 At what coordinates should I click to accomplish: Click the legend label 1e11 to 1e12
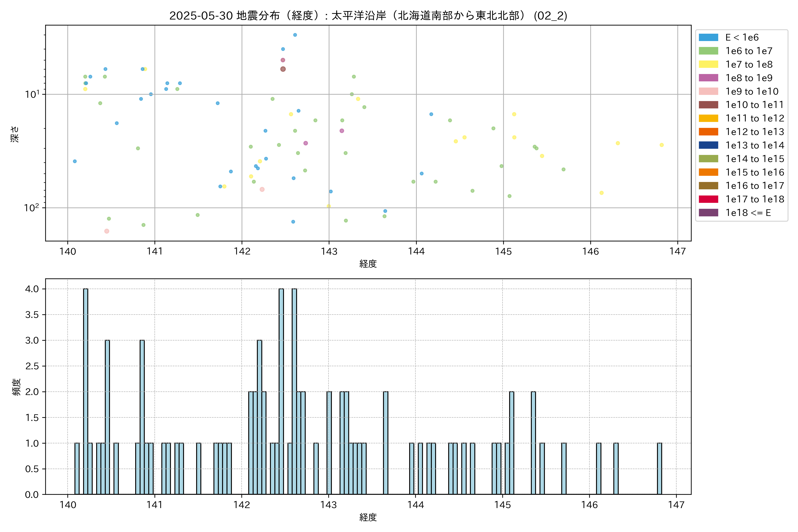pyautogui.click(x=755, y=118)
